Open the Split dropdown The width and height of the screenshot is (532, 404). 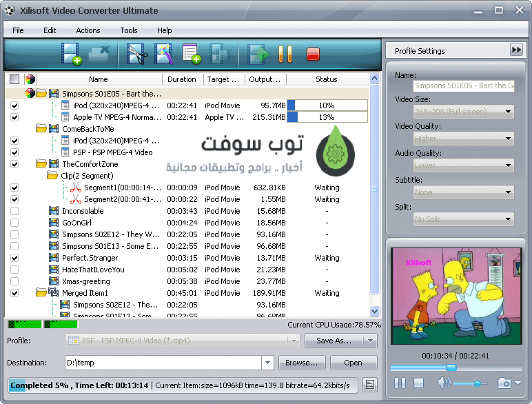pos(464,219)
